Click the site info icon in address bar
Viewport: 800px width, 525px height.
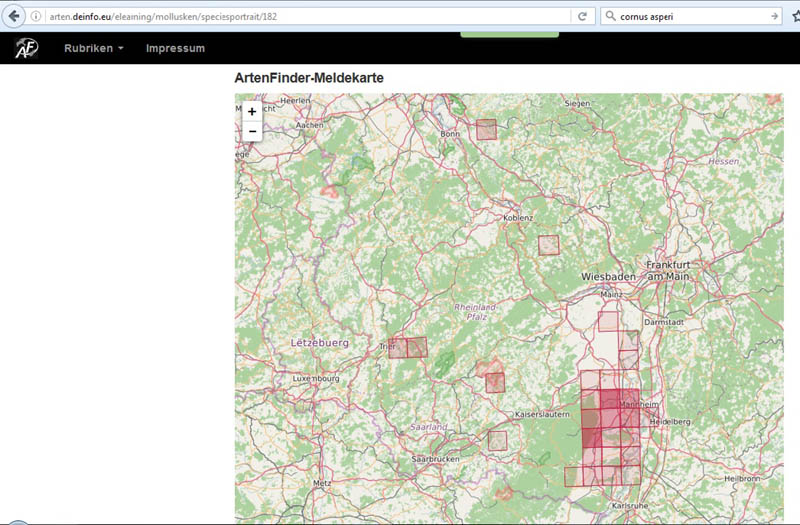pos(37,17)
